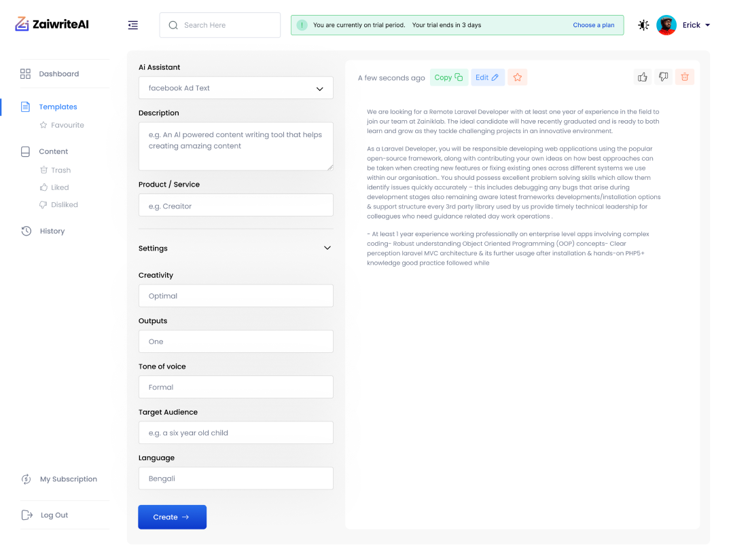This screenshot has width=731, height=560.
Task: Click the thumbs up like icon
Action: click(x=643, y=77)
